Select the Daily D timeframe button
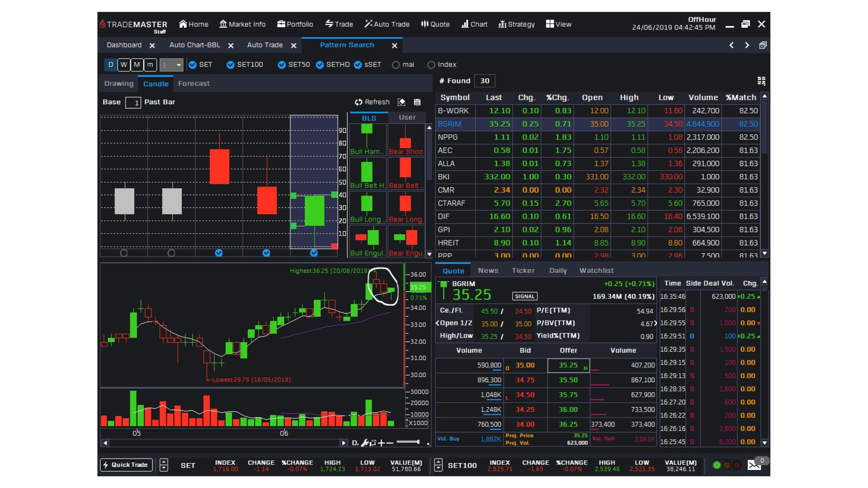Image resolution: width=868 pixels, height=488 pixels. [x=110, y=65]
